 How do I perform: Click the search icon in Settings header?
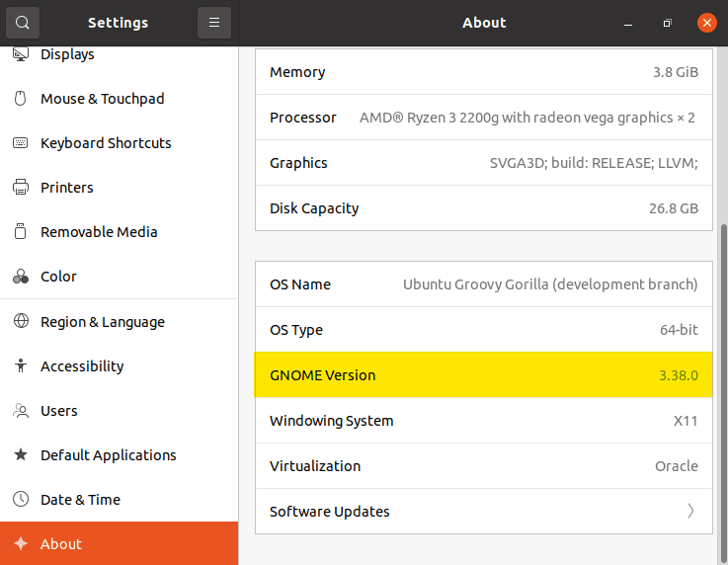23,23
